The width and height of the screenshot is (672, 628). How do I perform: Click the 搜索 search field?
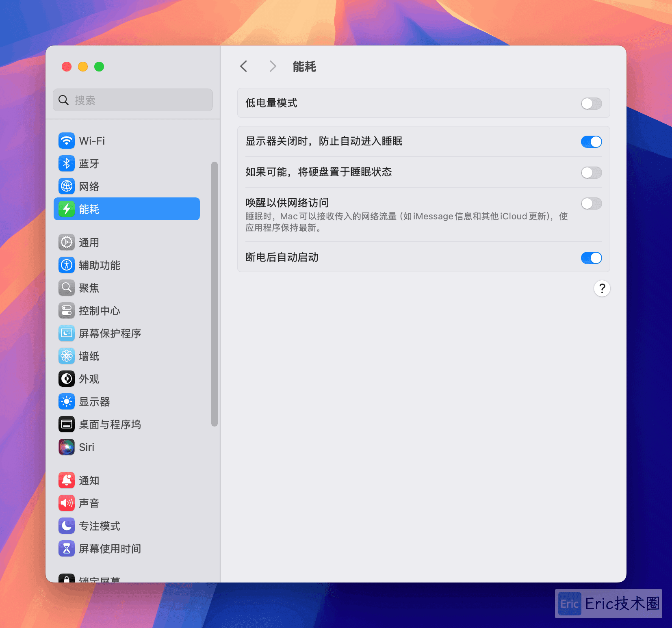[x=133, y=100]
